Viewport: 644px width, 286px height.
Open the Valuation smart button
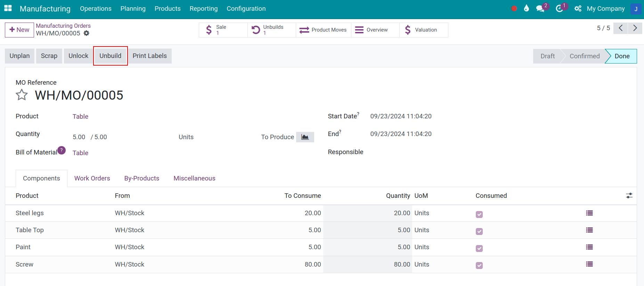[424, 30]
